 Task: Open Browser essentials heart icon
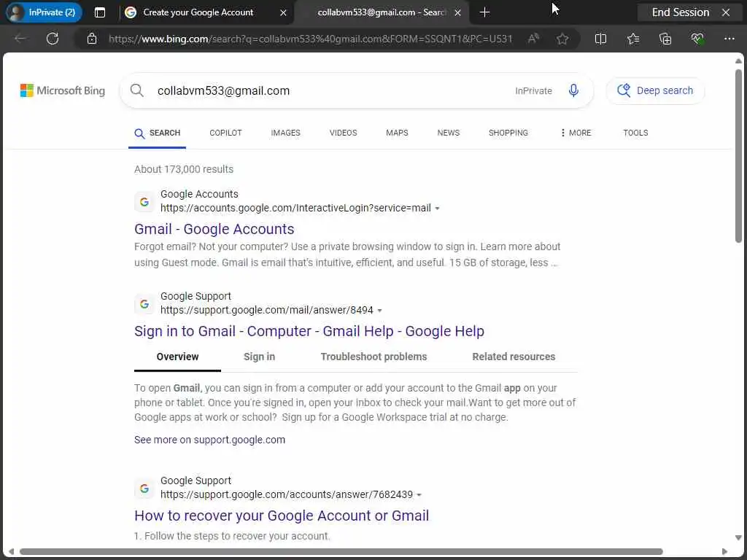coord(697,39)
